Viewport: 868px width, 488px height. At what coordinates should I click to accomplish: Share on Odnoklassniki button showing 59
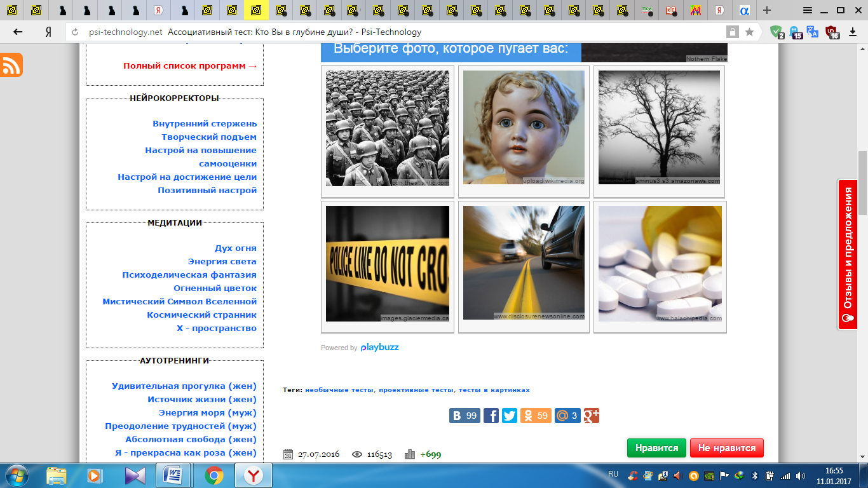[x=536, y=416]
